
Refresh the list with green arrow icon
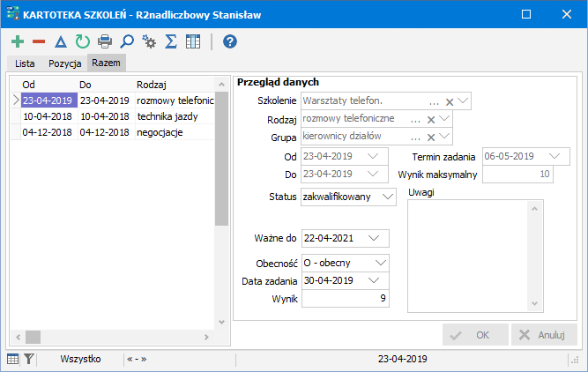point(83,41)
